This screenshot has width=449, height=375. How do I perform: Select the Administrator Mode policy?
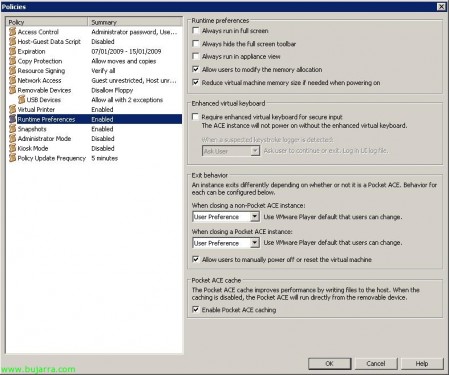tap(95, 138)
